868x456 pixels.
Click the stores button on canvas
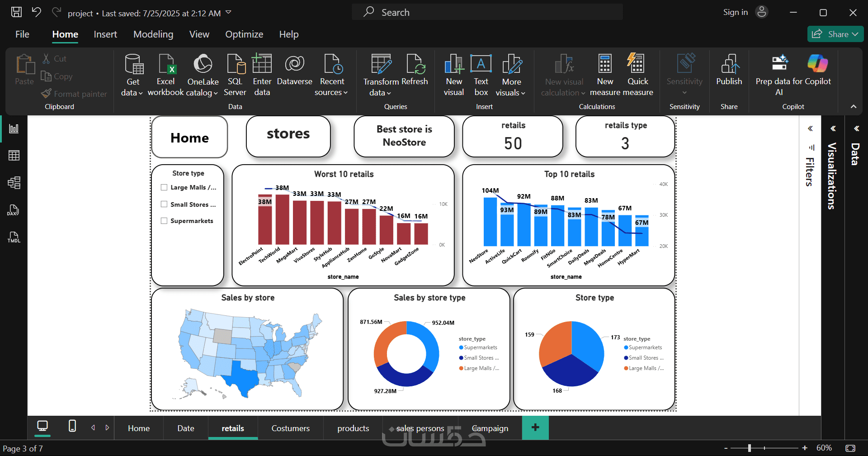click(x=288, y=136)
